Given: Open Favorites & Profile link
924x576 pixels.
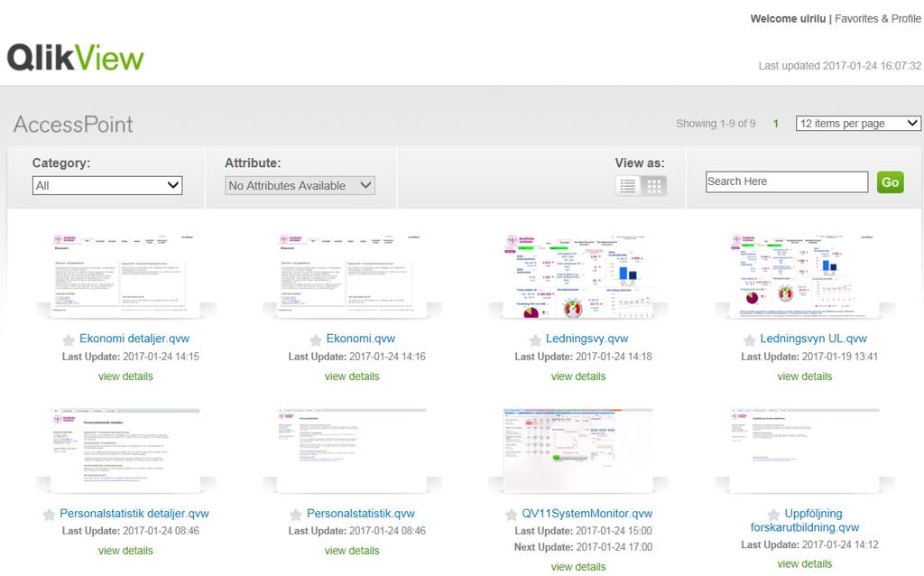Looking at the screenshot, I should click(x=877, y=19).
